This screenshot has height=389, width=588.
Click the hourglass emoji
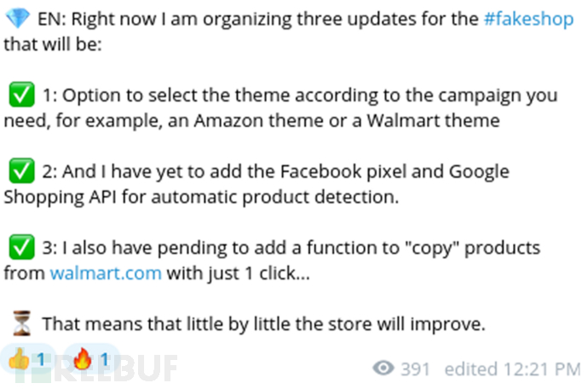pos(22,323)
